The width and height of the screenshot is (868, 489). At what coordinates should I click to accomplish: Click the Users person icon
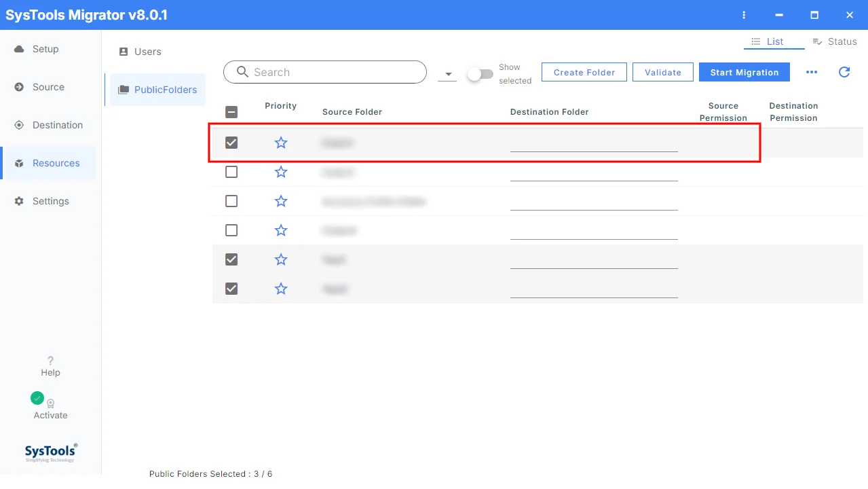pyautogui.click(x=124, y=52)
